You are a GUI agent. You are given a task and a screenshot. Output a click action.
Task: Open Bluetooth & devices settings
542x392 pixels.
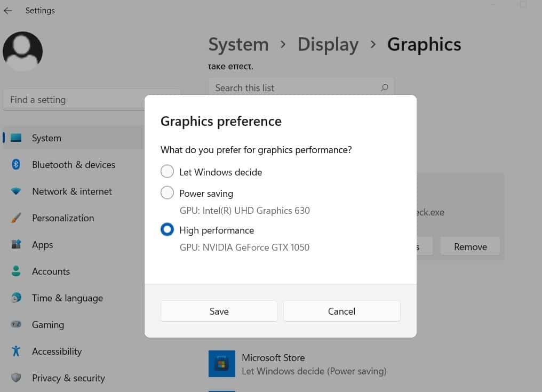[x=73, y=165]
